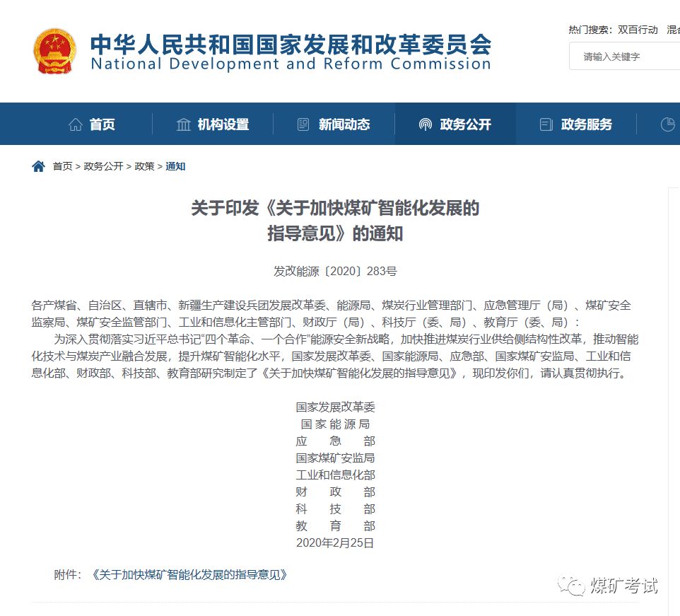Click the service page icon beside 政务服务
This screenshot has height=616, width=680.
[x=546, y=124]
